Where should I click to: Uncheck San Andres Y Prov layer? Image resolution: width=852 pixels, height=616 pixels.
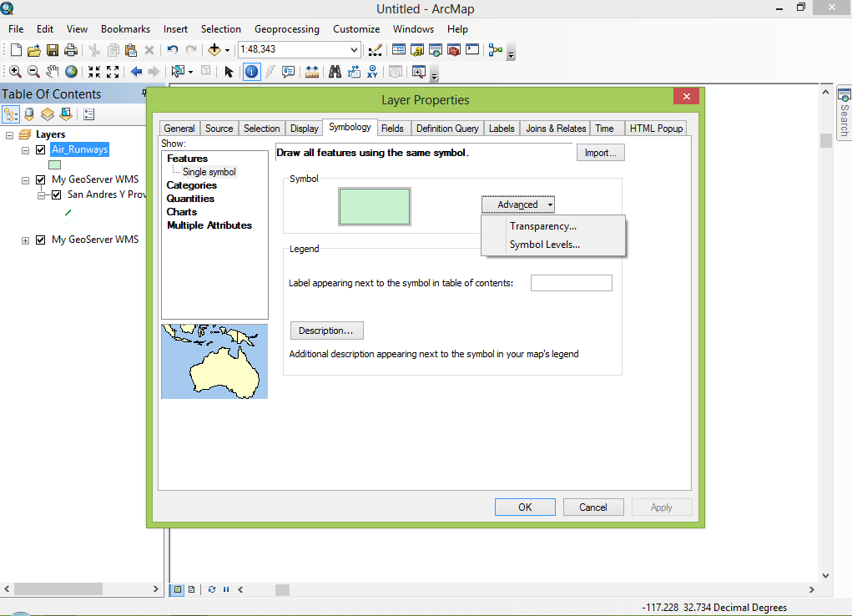pos(56,194)
